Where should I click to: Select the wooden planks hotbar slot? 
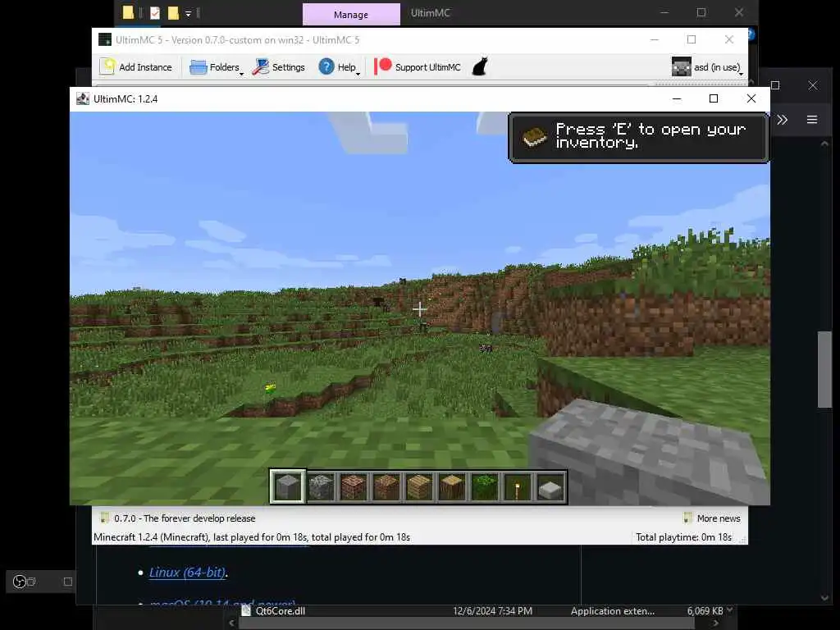[x=419, y=487]
